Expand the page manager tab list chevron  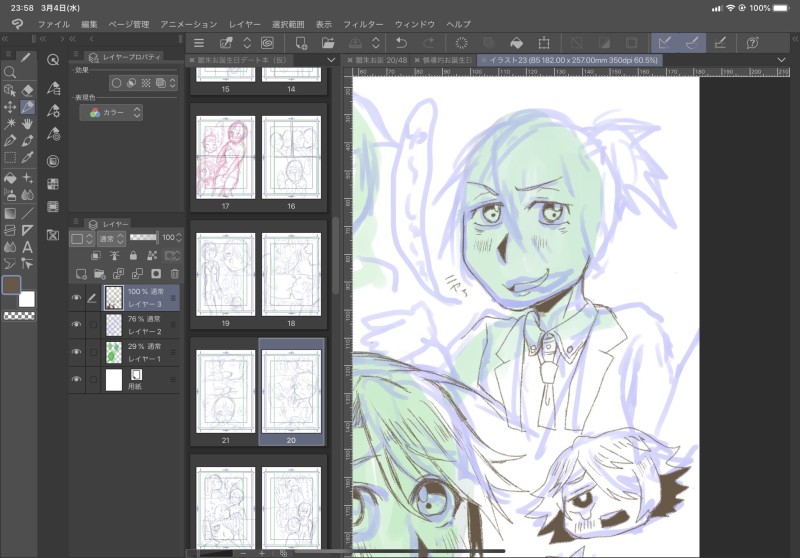331,60
